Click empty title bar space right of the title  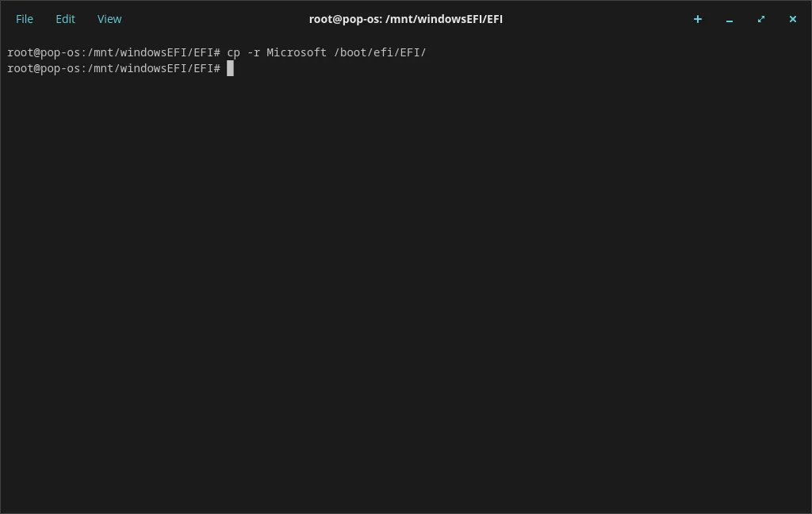coord(596,19)
